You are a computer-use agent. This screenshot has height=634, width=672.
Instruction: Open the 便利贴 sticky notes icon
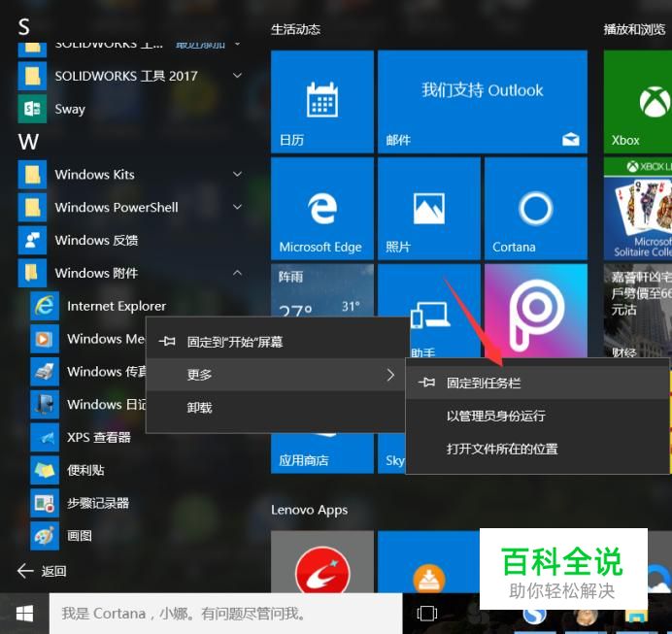[45, 470]
